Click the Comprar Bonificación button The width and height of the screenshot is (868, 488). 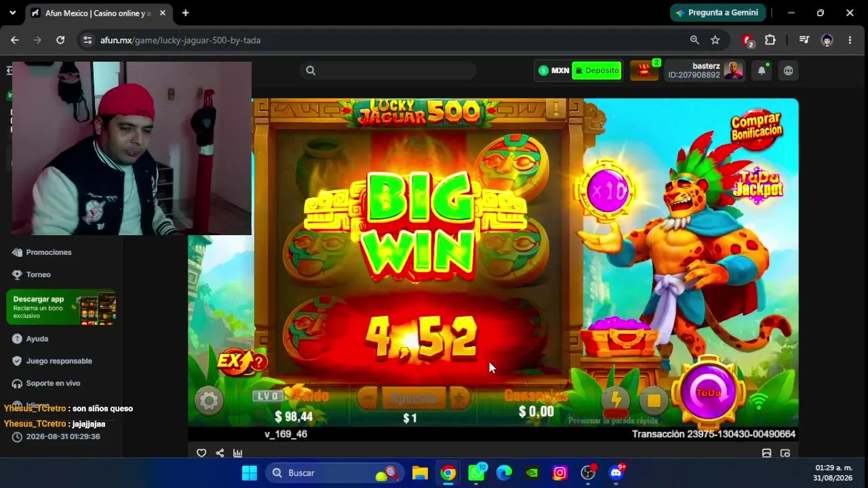coord(756,128)
